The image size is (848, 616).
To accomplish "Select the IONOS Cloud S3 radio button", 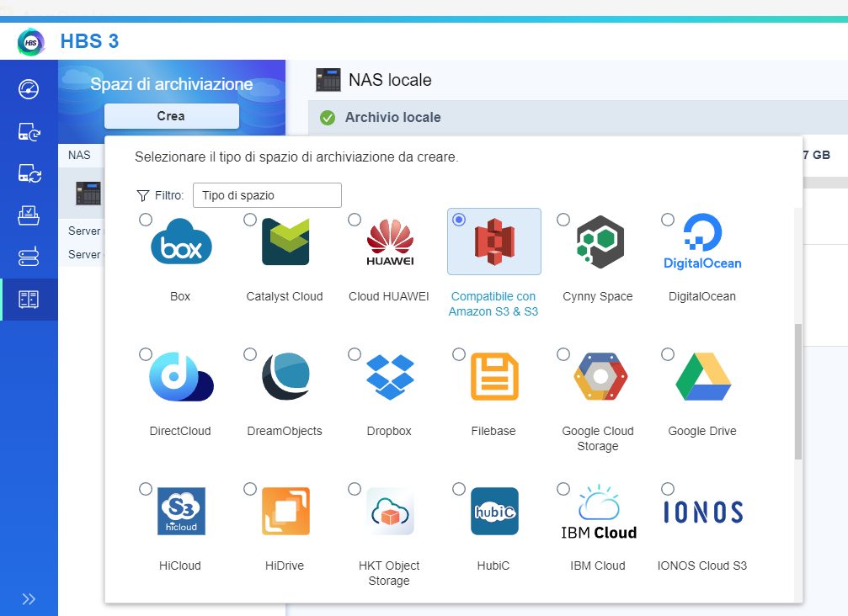I will coord(667,489).
